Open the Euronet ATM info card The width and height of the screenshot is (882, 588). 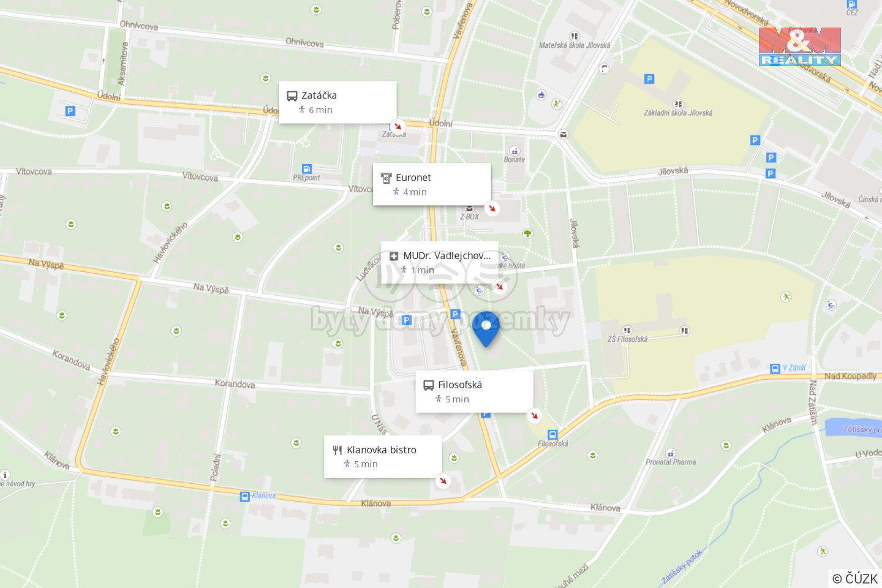(432, 184)
